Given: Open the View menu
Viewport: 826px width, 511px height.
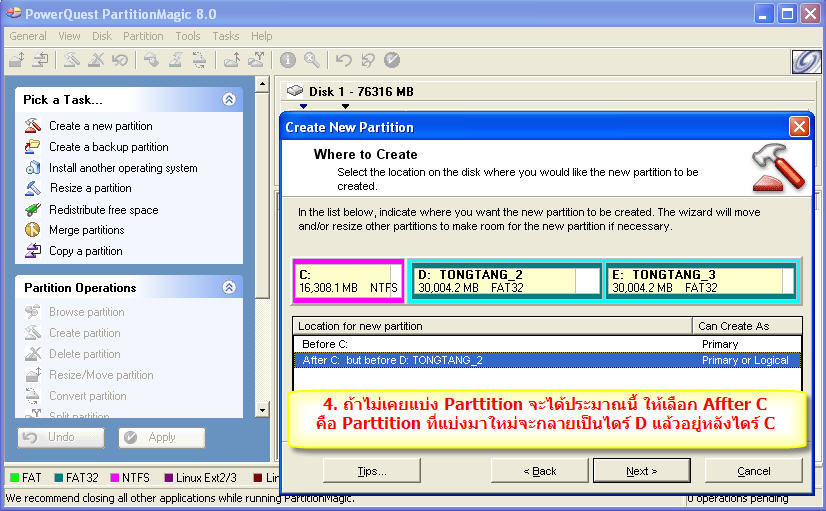Looking at the screenshot, I should 69,36.
